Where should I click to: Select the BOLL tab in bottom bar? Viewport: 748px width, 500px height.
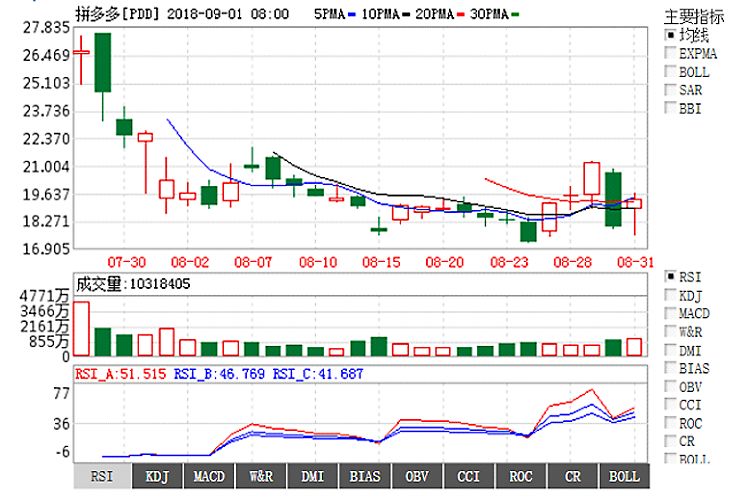(x=625, y=476)
